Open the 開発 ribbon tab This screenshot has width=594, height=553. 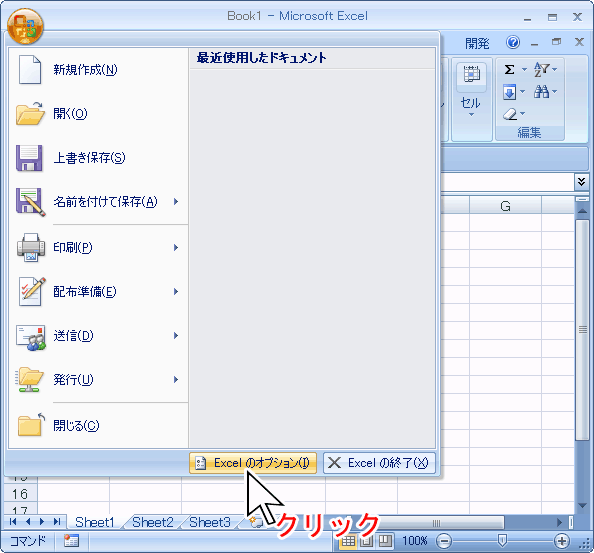(477, 43)
